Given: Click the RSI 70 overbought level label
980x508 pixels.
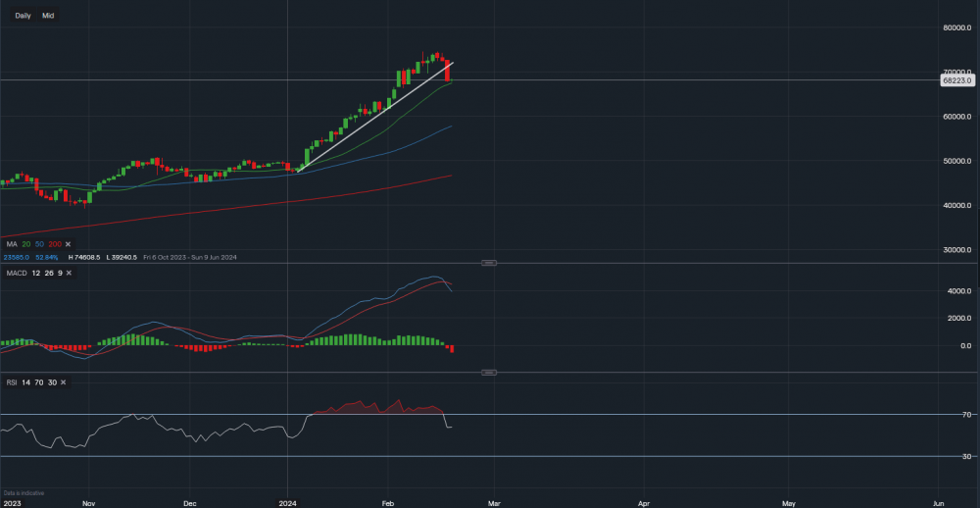Looking at the screenshot, I should (x=966, y=416).
